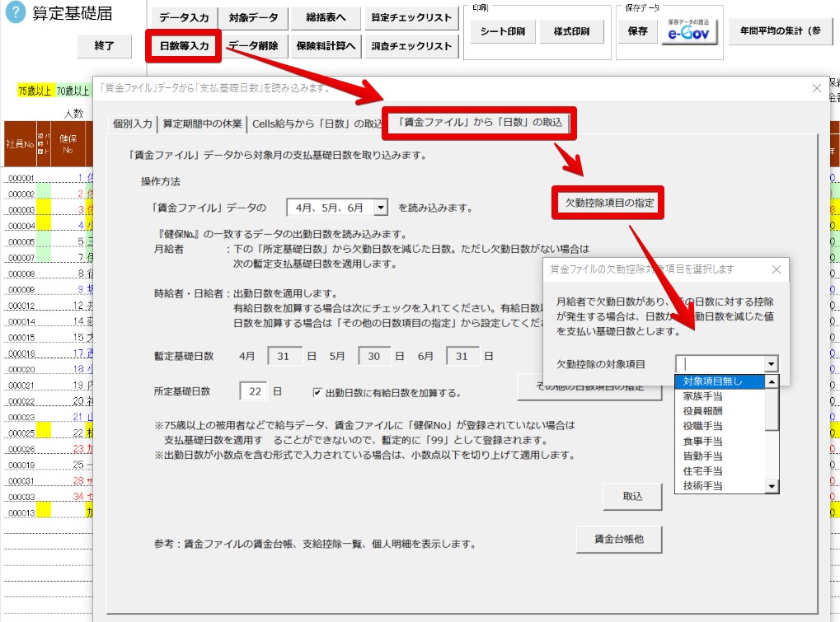Select employee row 000033
Viewport: 840px width, 622px height.
coord(48,497)
